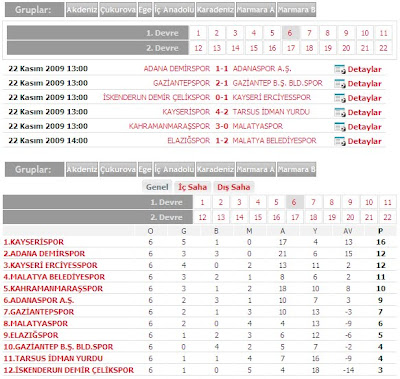Image resolution: width=400 pixels, height=379 pixels.
Task: Click MALATYA BELEDİYESPOR in the fixtures list
Action: coord(274,140)
